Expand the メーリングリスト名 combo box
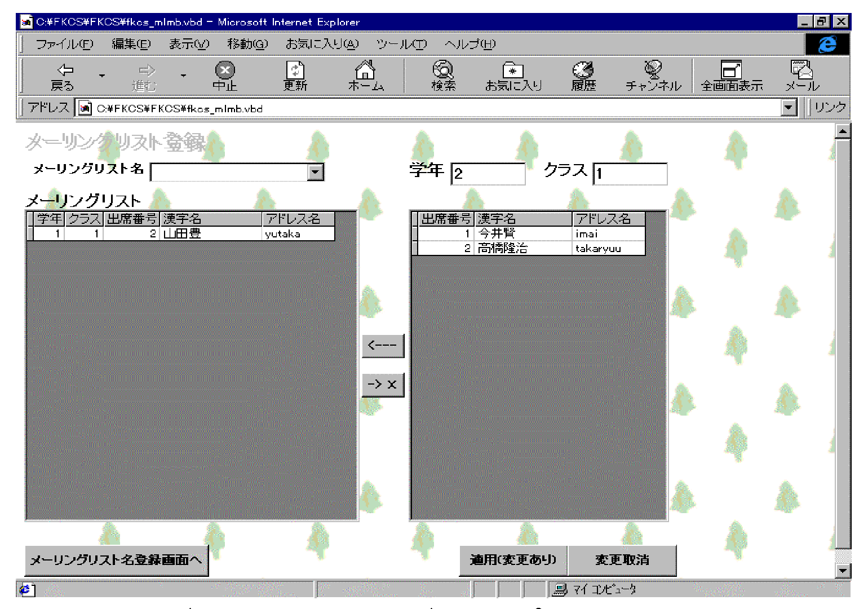The image size is (868, 609). tap(316, 172)
